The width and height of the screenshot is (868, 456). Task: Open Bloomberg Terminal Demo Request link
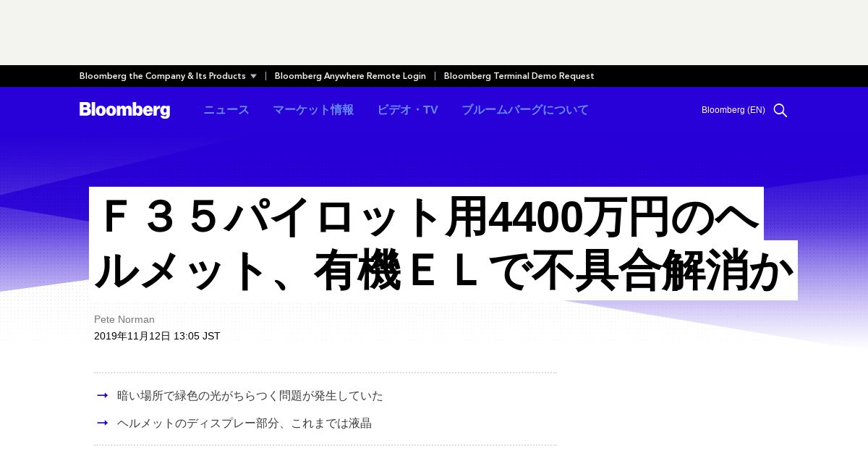pyautogui.click(x=519, y=76)
